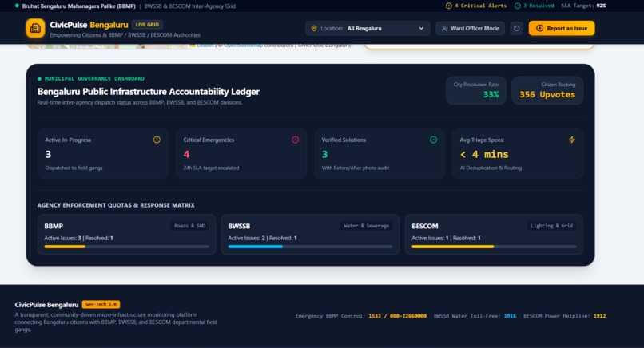Click the SLA Target 92% text
644x348 pixels.
pos(583,6)
